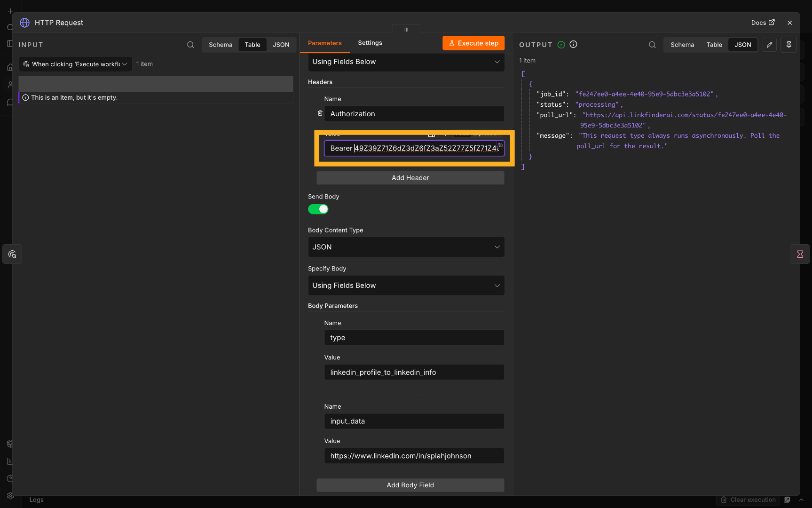Click the green execution success check icon
This screenshot has width=812, height=508.
[x=561, y=45]
